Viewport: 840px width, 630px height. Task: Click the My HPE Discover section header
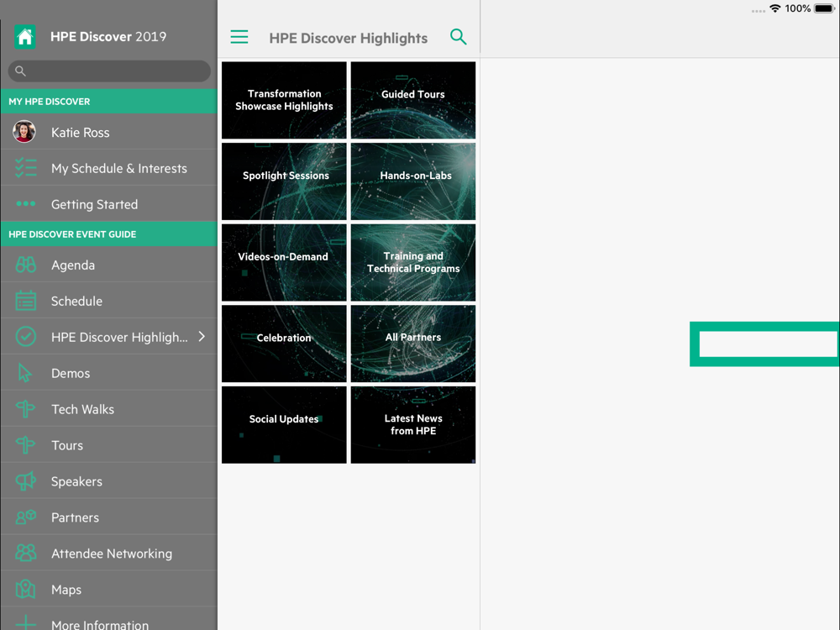coord(109,102)
